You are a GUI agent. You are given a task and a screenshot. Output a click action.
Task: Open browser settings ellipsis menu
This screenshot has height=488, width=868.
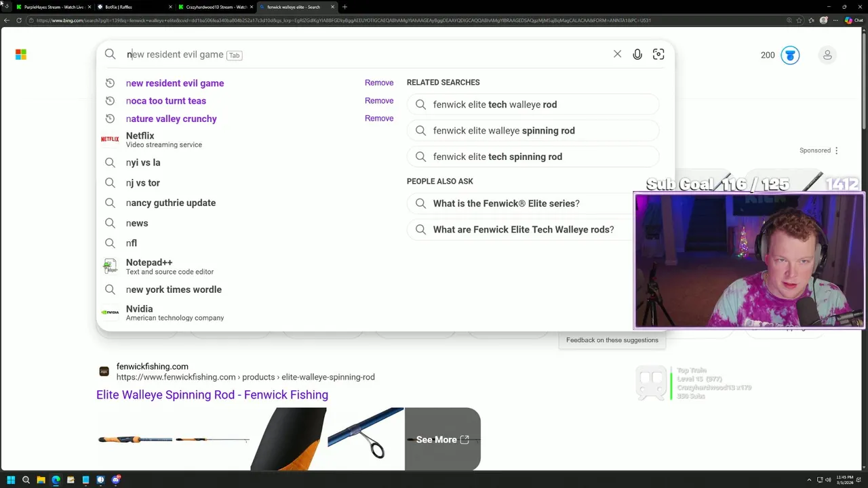835,20
